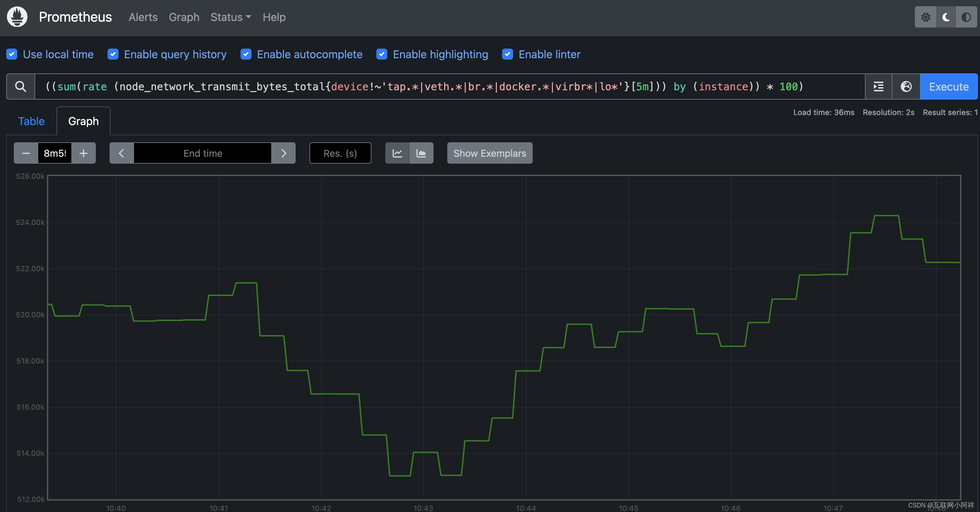Toggle the Use local time checkbox
This screenshot has height=512, width=980.
(x=11, y=54)
